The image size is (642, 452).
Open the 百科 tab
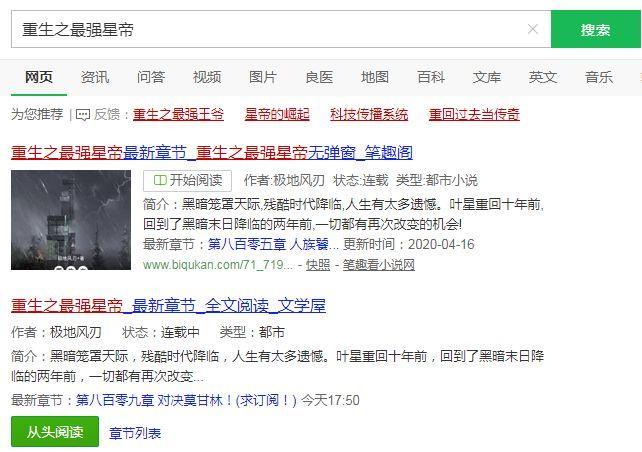[431, 77]
